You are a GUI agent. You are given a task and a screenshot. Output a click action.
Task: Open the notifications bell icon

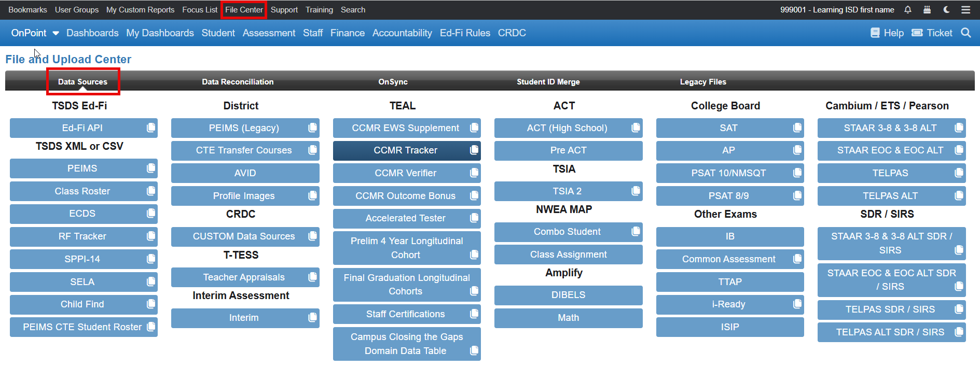(x=908, y=10)
